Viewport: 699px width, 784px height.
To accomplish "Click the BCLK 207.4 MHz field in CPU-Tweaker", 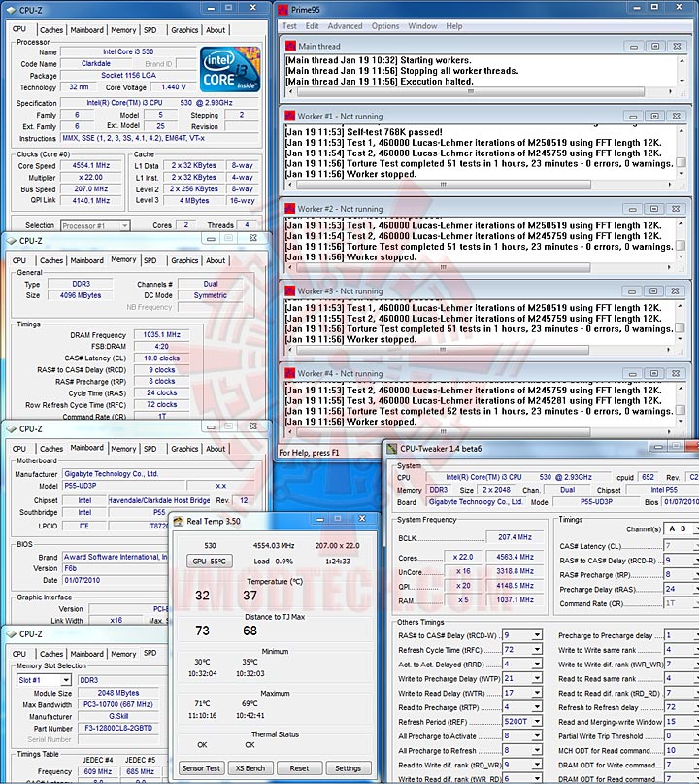I will [515, 537].
